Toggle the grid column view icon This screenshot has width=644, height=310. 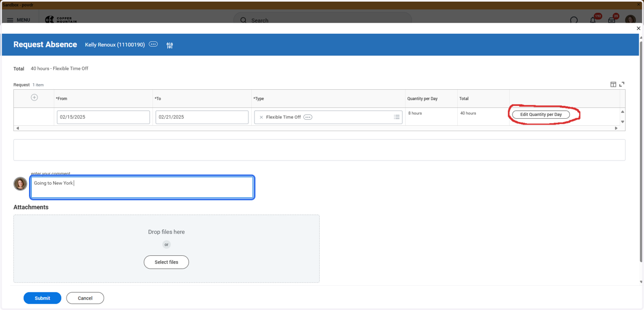point(613,84)
